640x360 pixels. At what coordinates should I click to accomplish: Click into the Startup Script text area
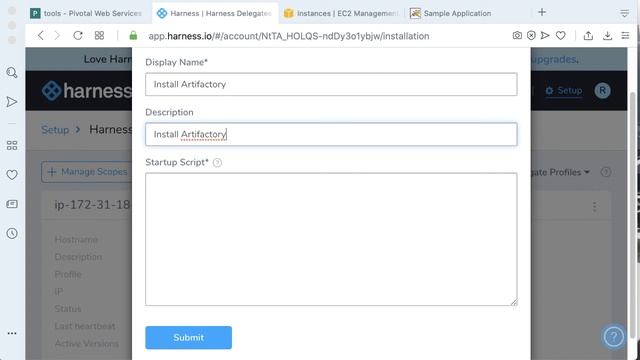(331, 239)
